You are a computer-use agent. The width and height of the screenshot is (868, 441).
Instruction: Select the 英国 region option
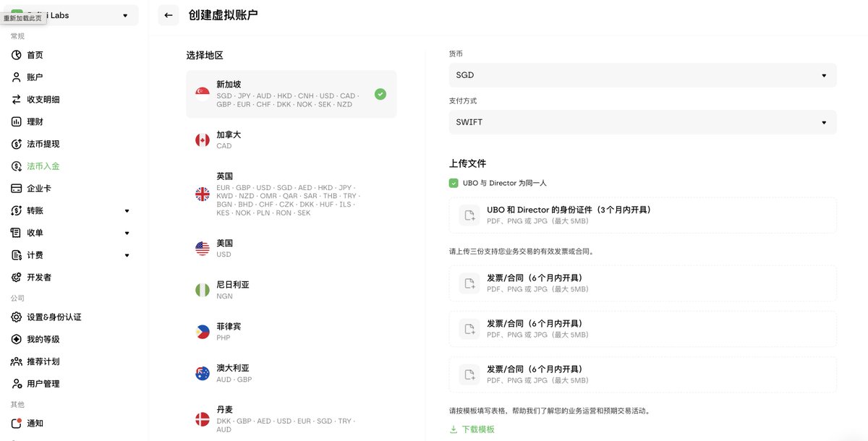292,194
